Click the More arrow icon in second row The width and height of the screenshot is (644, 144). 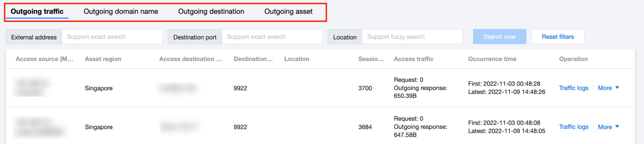point(617,126)
